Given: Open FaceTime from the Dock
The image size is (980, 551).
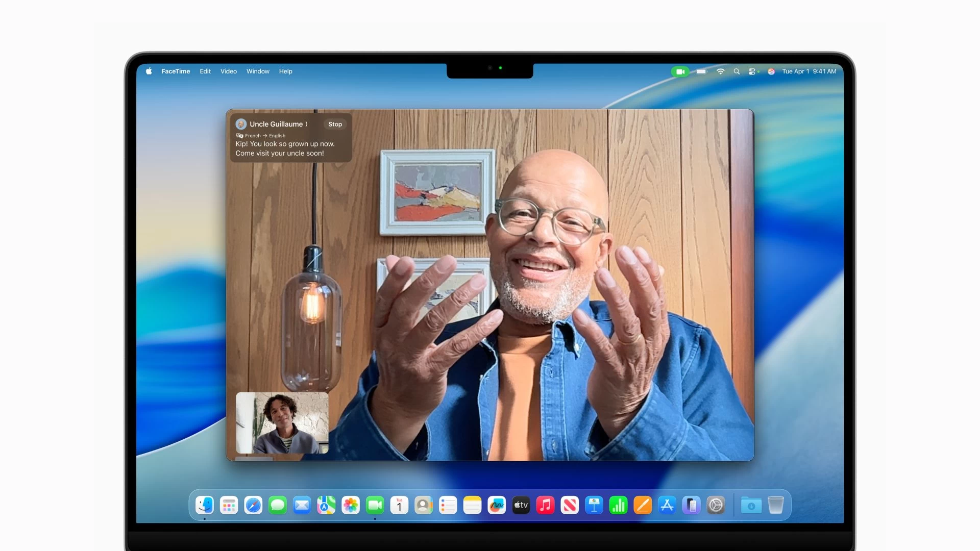Looking at the screenshot, I should (x=375, y=505).
